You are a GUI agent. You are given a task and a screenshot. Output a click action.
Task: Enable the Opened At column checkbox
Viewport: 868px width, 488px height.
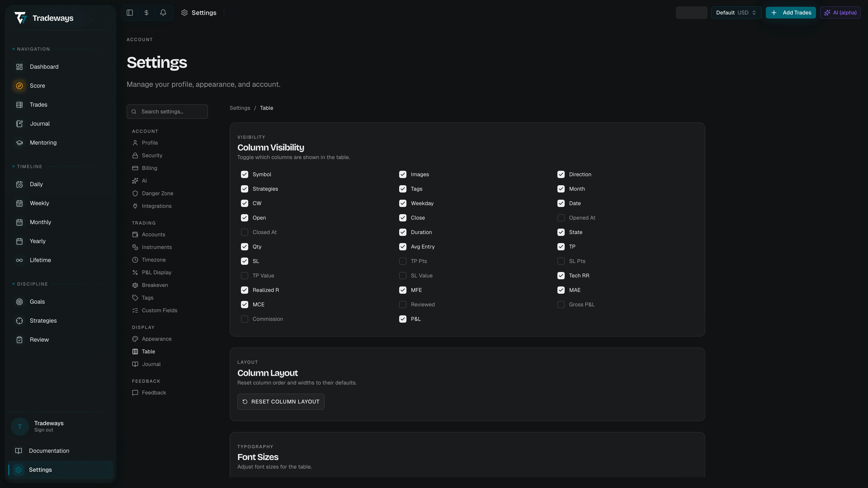click(561, 218)
